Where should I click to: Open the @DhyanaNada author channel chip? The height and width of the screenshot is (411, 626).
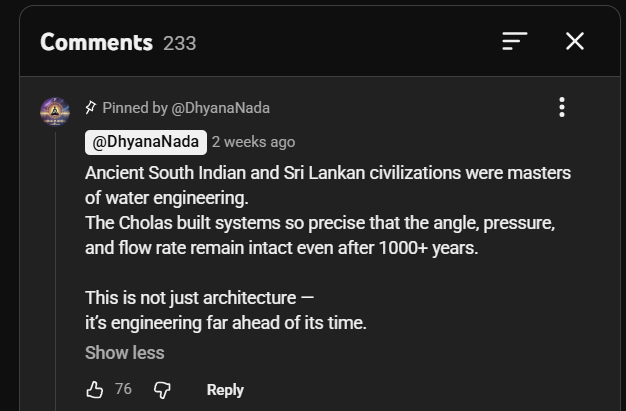[146, 142]
